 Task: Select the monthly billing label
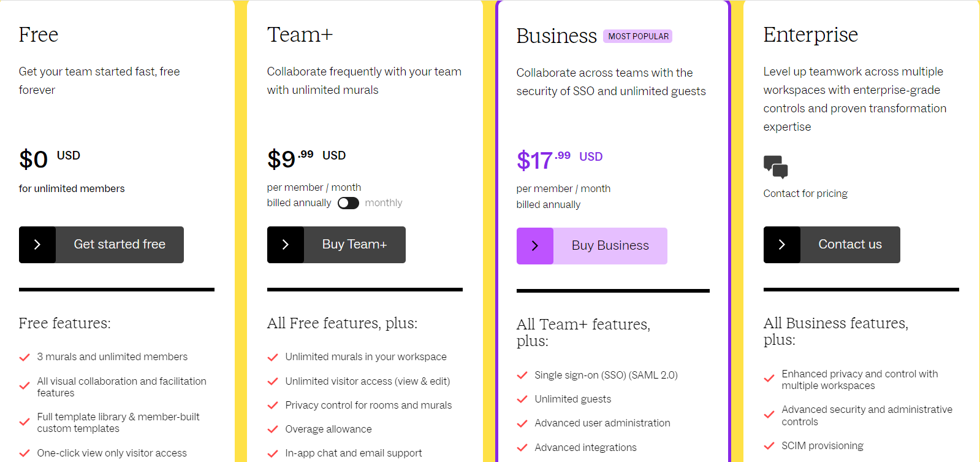coord(384,203)
